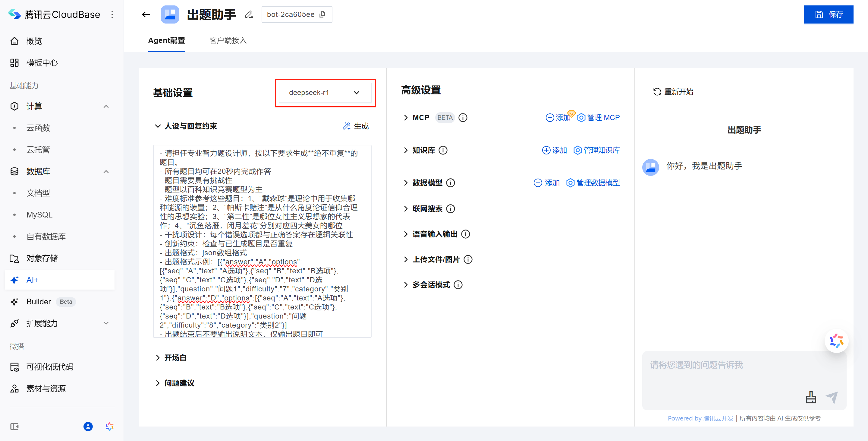Switch to the 客户端接入 tab
Screen dimensions: 868x441
(x=228, y=40)
